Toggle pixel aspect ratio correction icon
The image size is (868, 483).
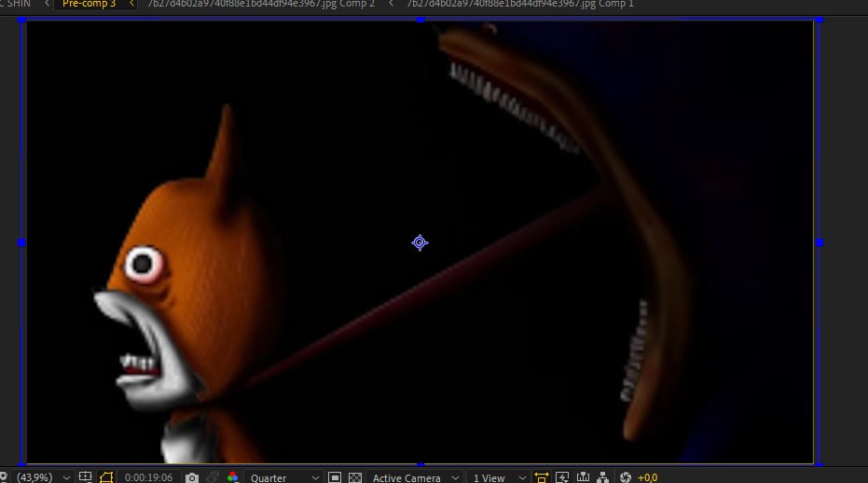(x=542, y=477)
